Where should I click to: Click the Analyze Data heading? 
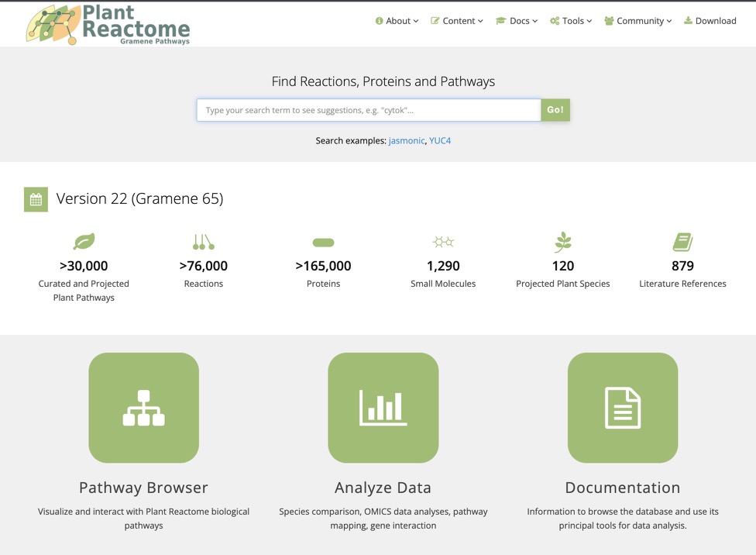[383, 488]
